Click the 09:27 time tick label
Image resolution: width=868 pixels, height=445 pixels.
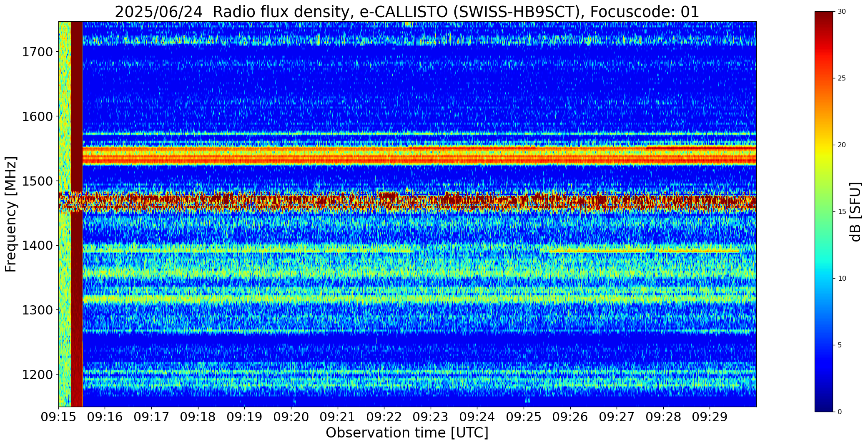coord(617,417)
